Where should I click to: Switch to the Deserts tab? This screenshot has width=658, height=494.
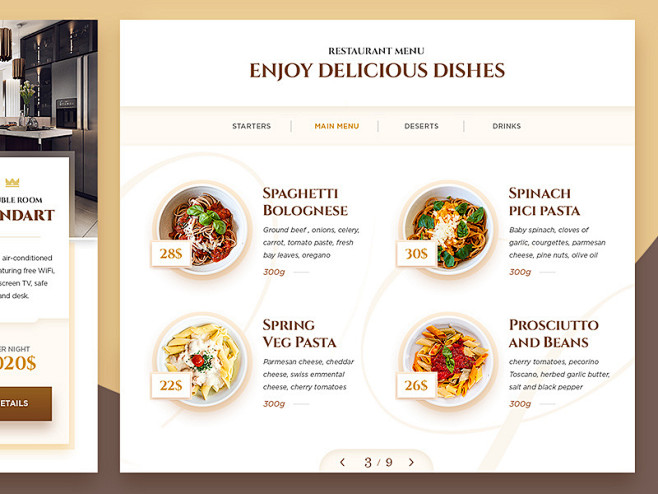tap(421, 126)
